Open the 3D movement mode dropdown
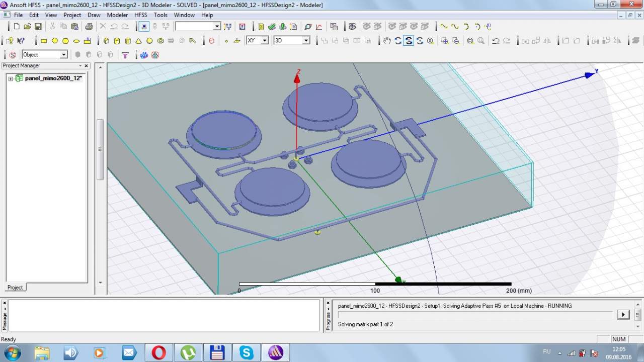Screen dimensions: 644x362 pos(305,41)
